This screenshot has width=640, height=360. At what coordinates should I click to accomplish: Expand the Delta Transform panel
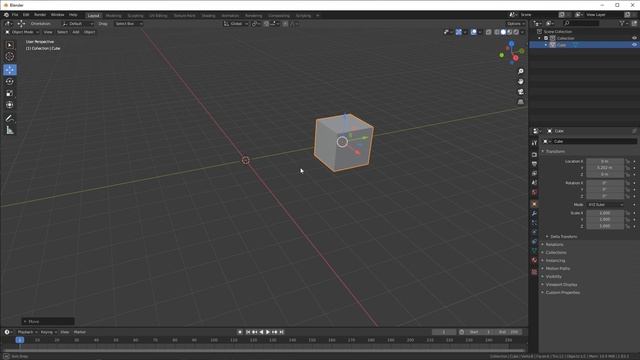coord(563,237)
